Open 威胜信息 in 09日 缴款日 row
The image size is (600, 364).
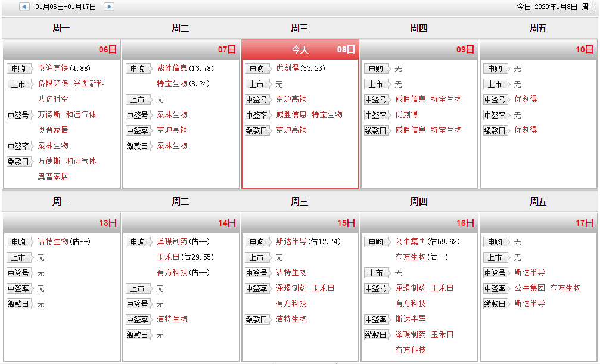[411, 130]
